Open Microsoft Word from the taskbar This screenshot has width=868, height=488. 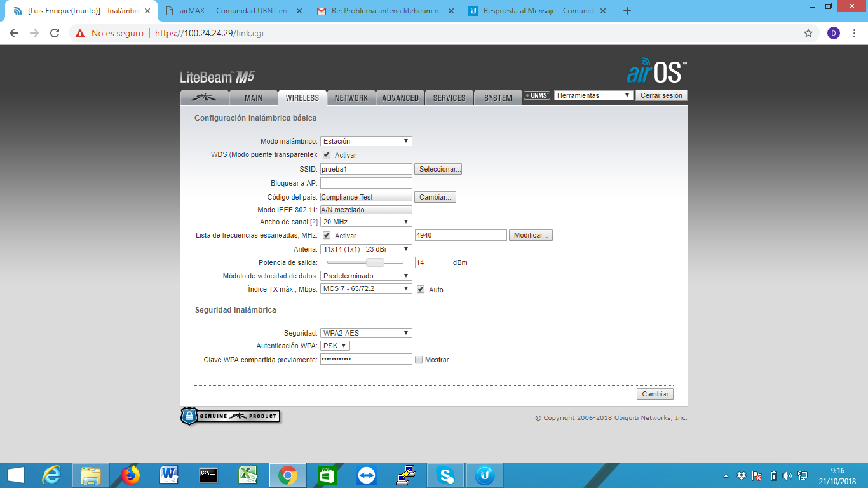click(x=170, y=475)
